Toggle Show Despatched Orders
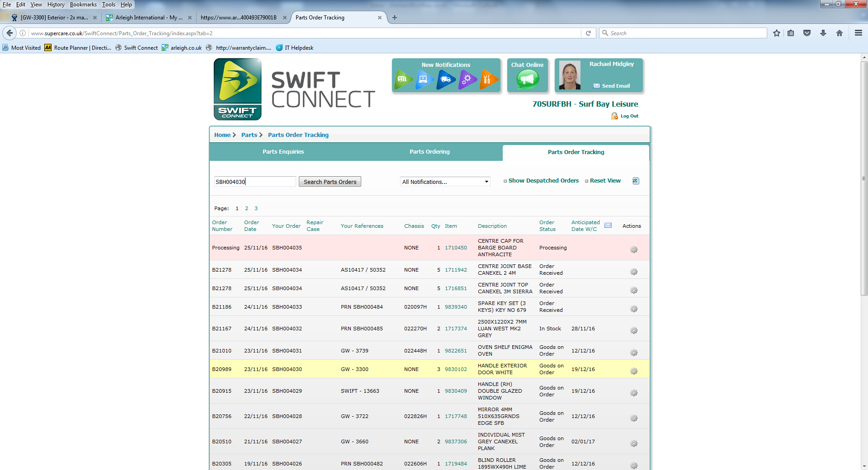868x470 pixels. [543, 181]
